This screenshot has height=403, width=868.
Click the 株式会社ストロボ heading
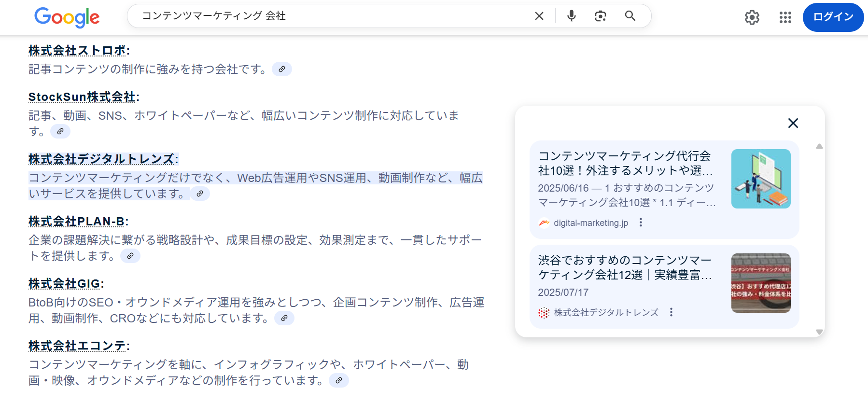(77, 51)
